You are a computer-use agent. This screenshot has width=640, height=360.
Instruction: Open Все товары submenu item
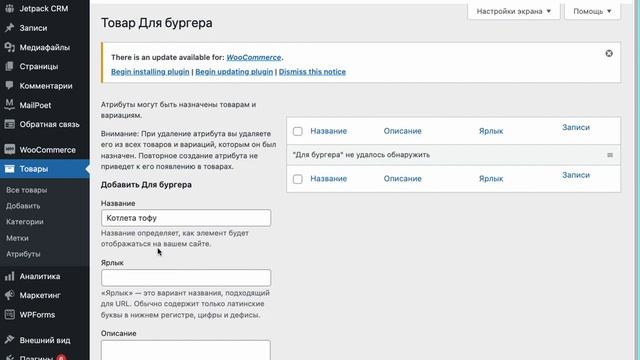coord(27,190)
